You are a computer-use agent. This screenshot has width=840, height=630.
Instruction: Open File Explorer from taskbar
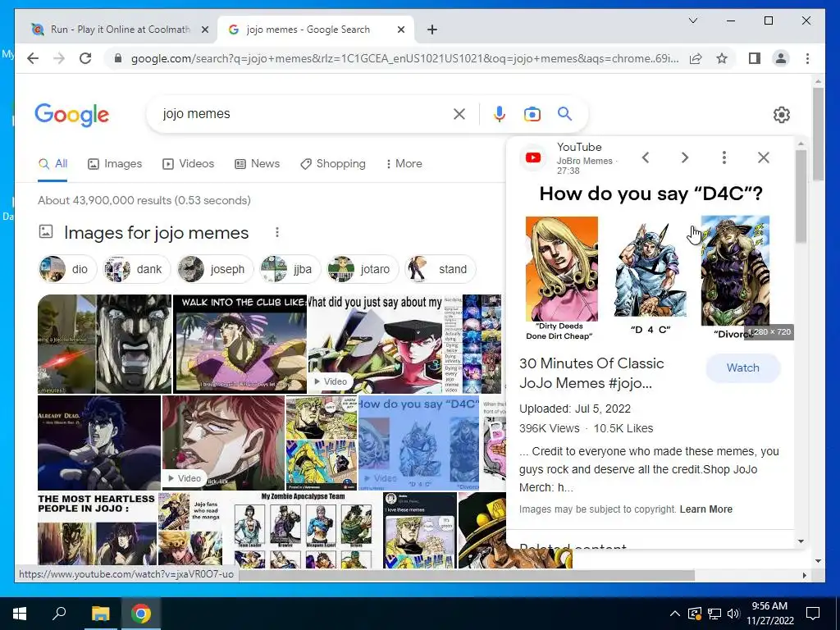tap(100, 614)
